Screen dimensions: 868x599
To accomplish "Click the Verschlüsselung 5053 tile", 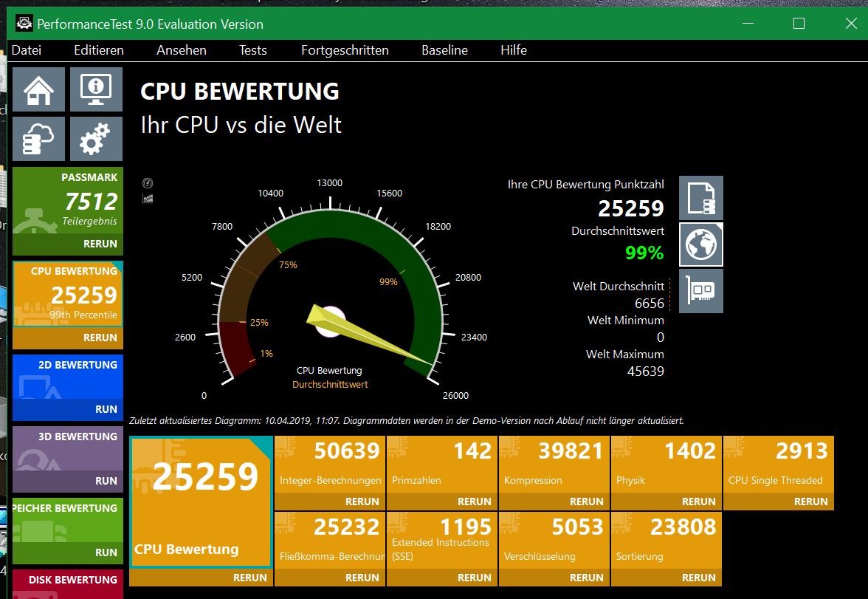I will pyautogui.click(x=554, y=540).
